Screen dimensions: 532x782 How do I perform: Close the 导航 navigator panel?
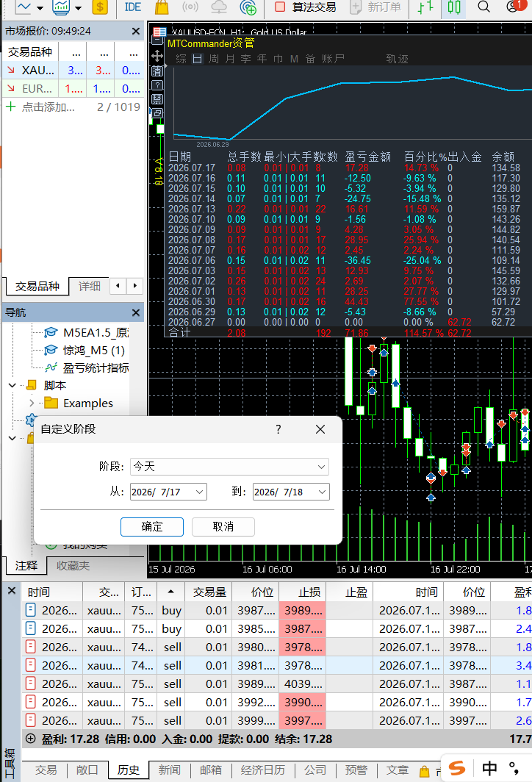(x=136, y=312)
